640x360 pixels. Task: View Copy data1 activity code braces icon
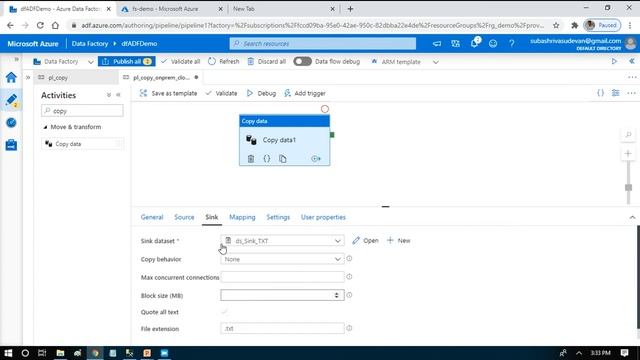[267, 159]
